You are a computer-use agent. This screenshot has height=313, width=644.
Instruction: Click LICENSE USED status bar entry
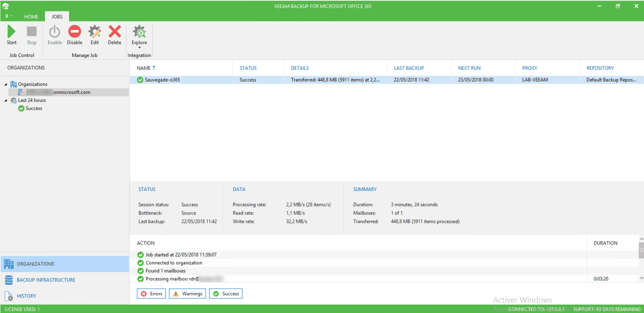click(22, 309)
